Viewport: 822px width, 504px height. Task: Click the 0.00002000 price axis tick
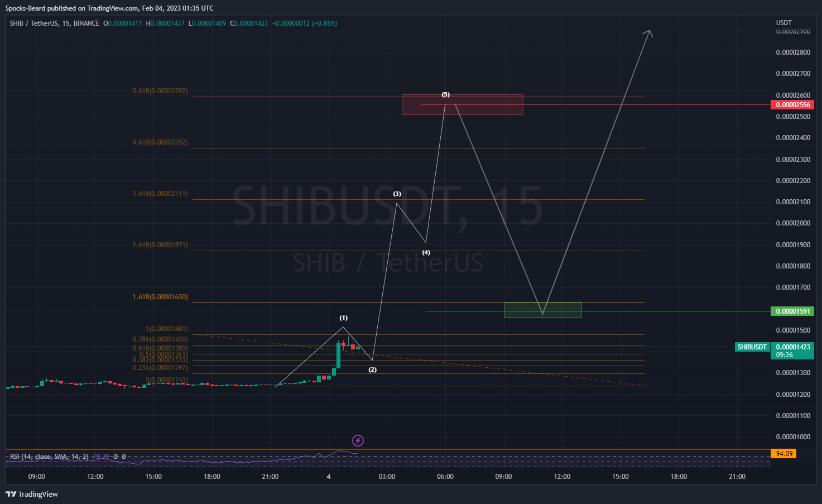click(793, 223)
